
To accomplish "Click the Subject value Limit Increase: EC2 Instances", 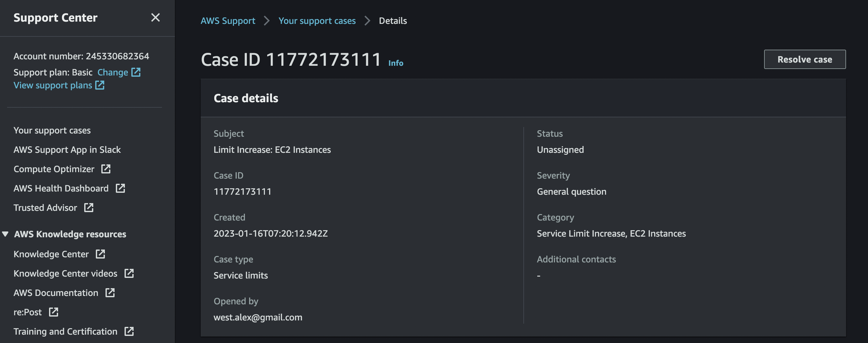I will [x=272, y=150].
